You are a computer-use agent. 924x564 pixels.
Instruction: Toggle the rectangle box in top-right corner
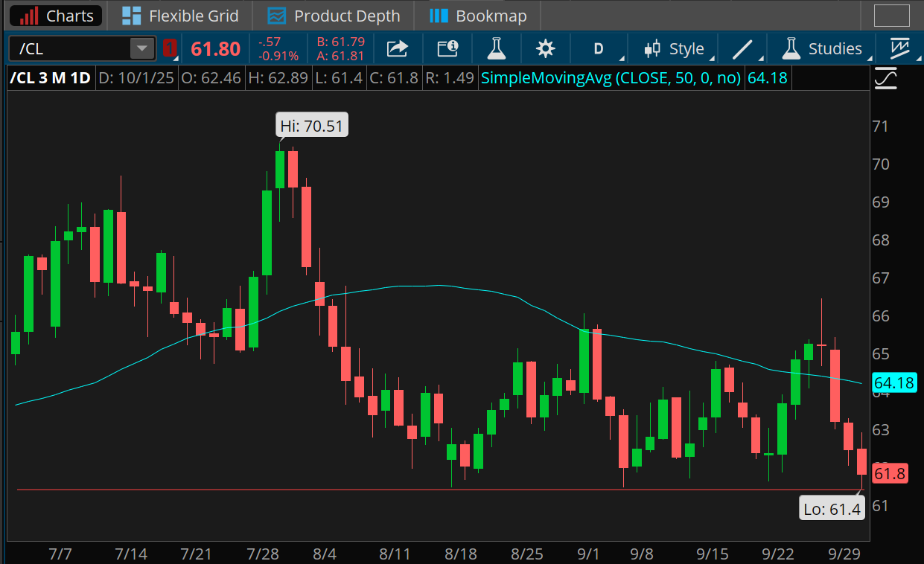(891, 16)
